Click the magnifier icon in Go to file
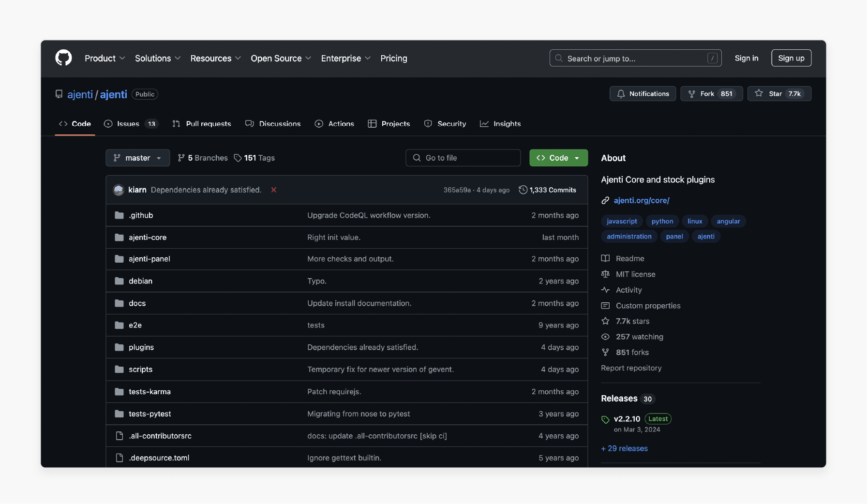This screenshot has height=504, width=867. (417, 158)
